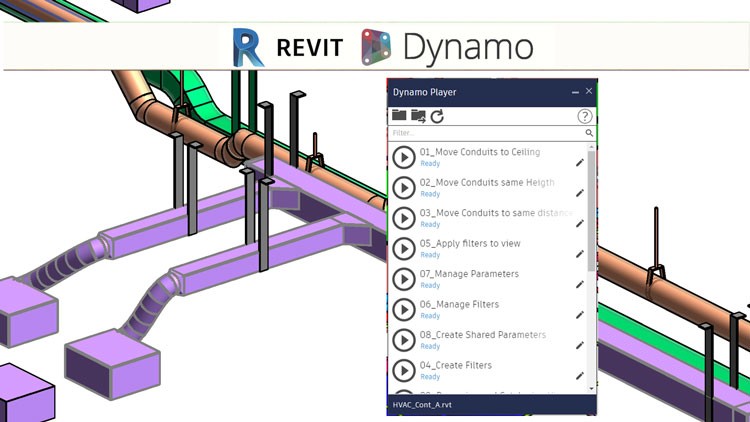Viewport: 750px width, 422px height.
Task: Click the scrollbar up arrow in script list
Action: pyautogui.click(x=592, y=147)
